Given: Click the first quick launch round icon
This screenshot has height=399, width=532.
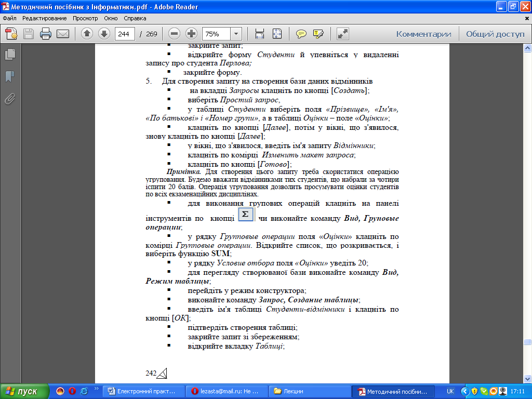Looking at the screenshot, I should pyautogui.click(x=60, y=391).
